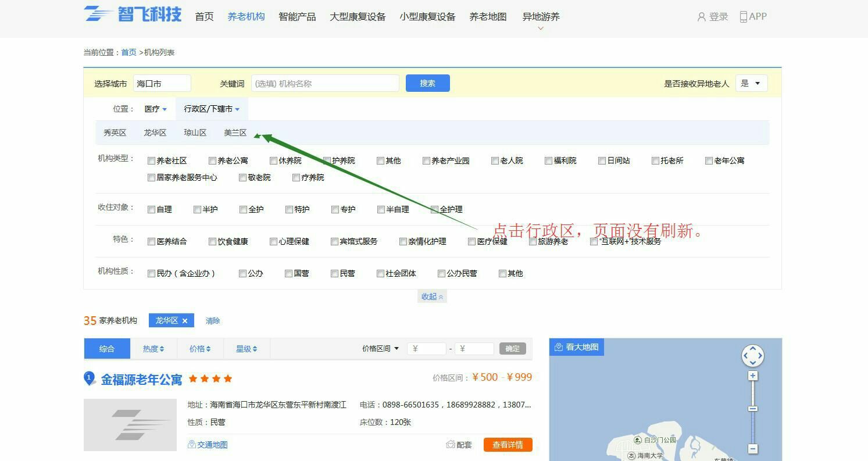This screenshot has height=461, width=868.
Task: Expand the 是否接收异地老人 dropdown
Action: (751, 83)
